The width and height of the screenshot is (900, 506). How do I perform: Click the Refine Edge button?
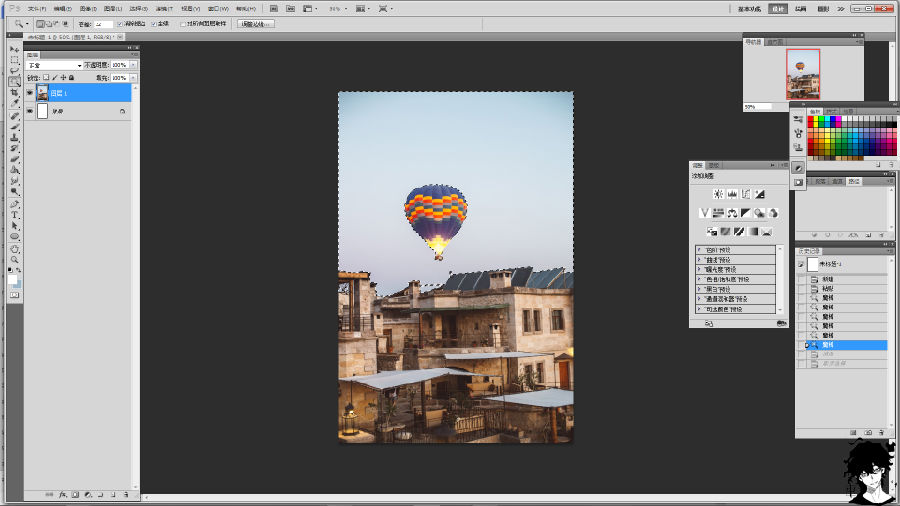[x=256, y=23]
